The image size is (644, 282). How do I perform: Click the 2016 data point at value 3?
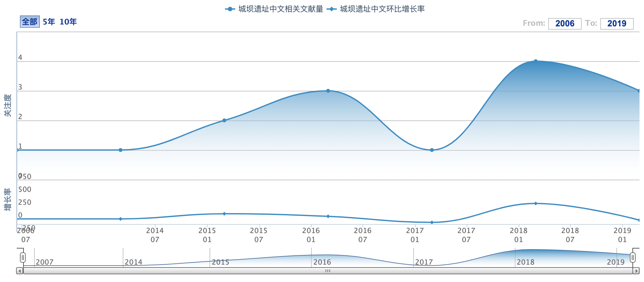[328, 91]
